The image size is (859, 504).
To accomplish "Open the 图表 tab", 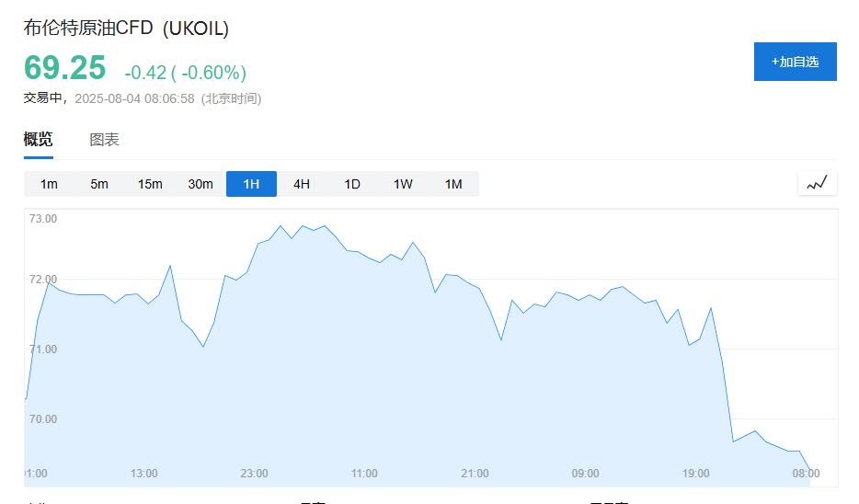I will [104, 140].
